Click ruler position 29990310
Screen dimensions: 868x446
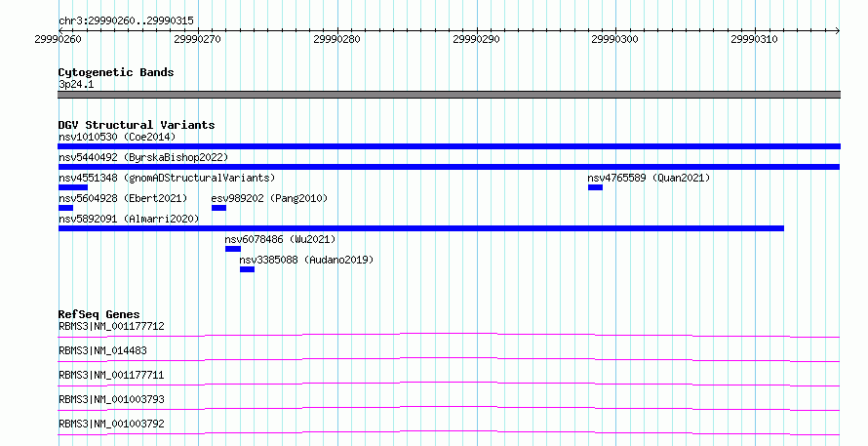754,39
